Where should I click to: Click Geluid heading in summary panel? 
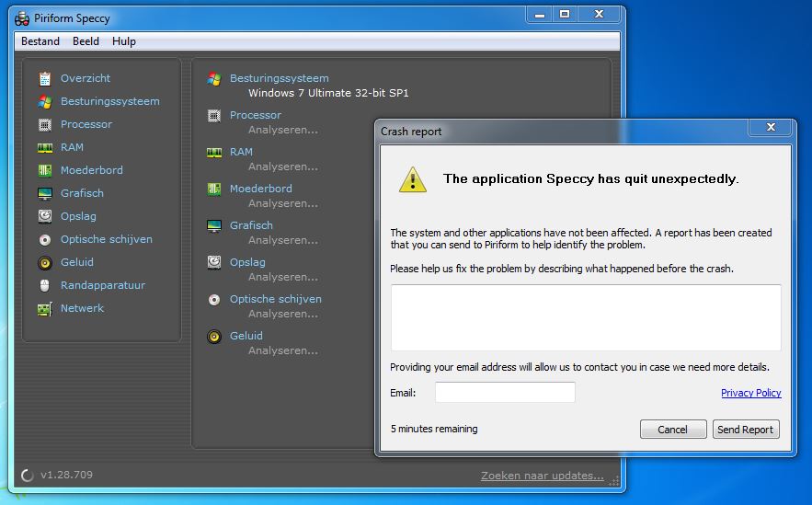[x=246, y=336]
